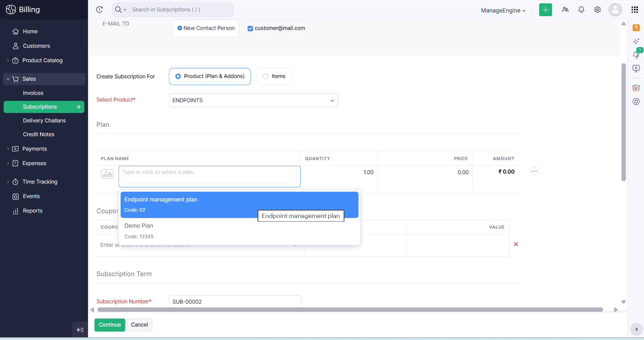Open the video tutorials icon
Viewport: 644px width, 340px height.
coord(636,69)
